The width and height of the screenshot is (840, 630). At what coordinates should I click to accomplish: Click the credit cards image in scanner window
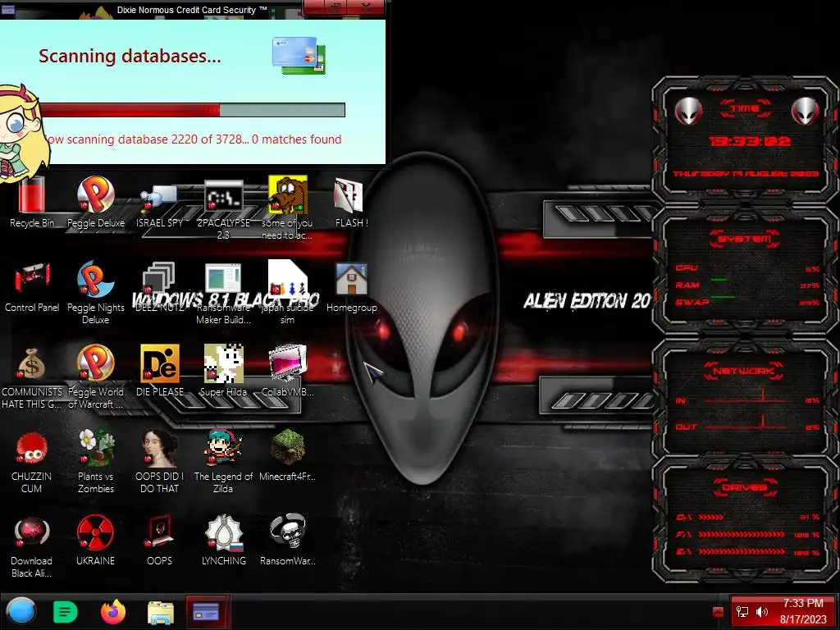(299, 55)
